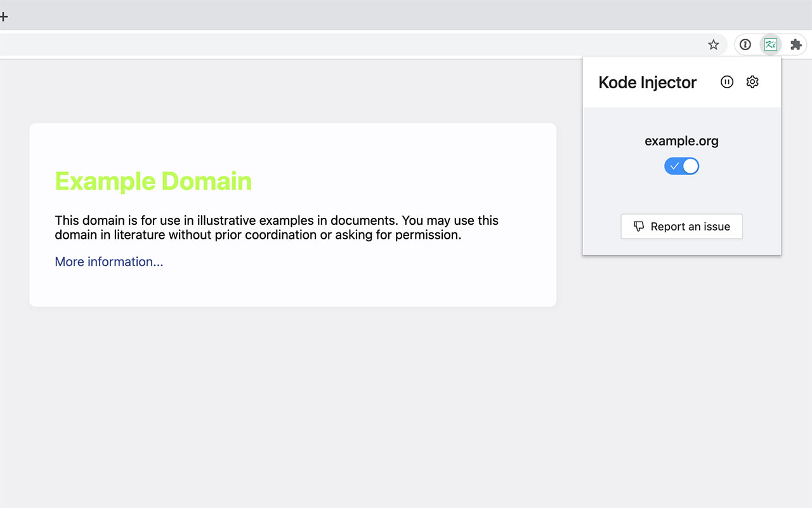The height and width of the screenshot is (508, 812).
Task: Follow the More information link
Action: pyautogui.click(x=108, y=262)
